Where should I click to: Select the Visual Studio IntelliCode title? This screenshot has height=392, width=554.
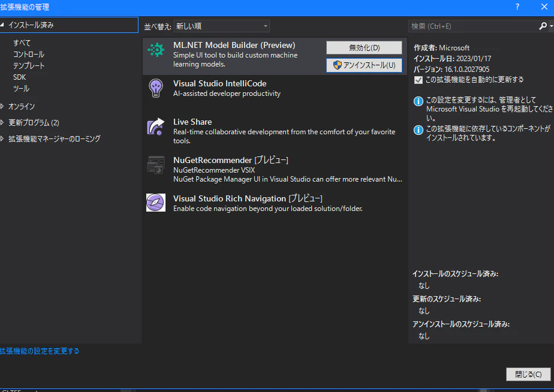(220, 84)
